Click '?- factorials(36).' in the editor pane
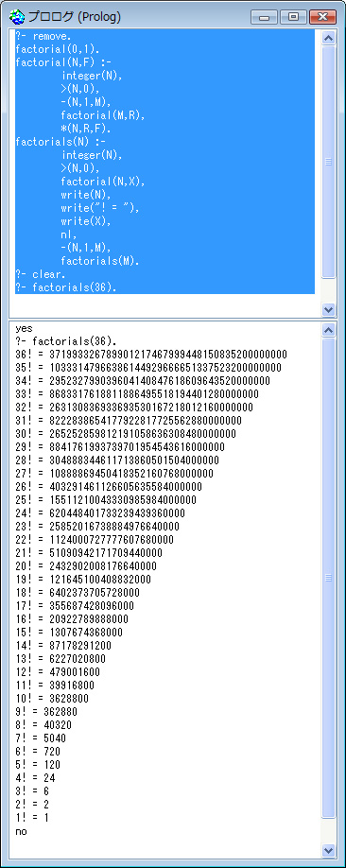The image size is (346, 868). (x=66, y=287)
